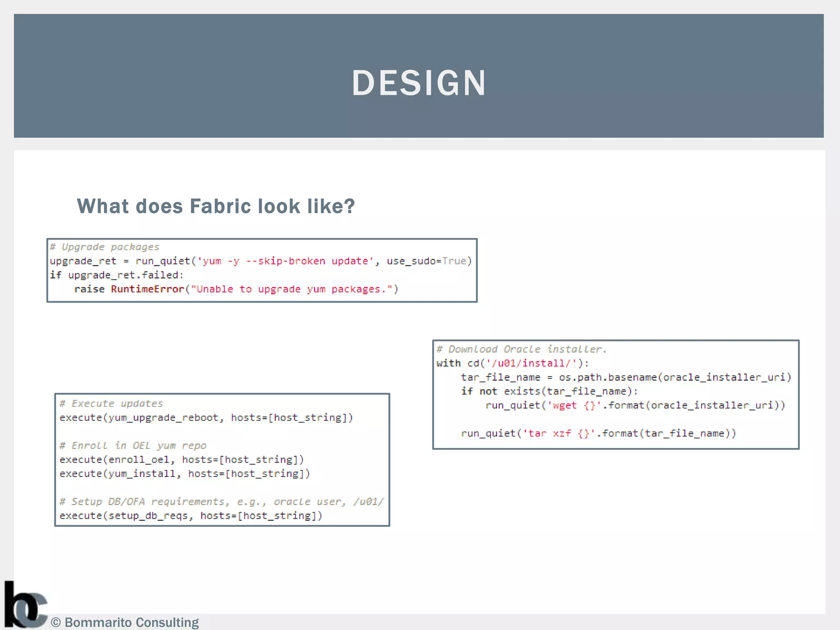The height and width of the screenshot is (630, 840).
Task: Click the 'execute(yum_install' code line
Action: pos(185,474)
